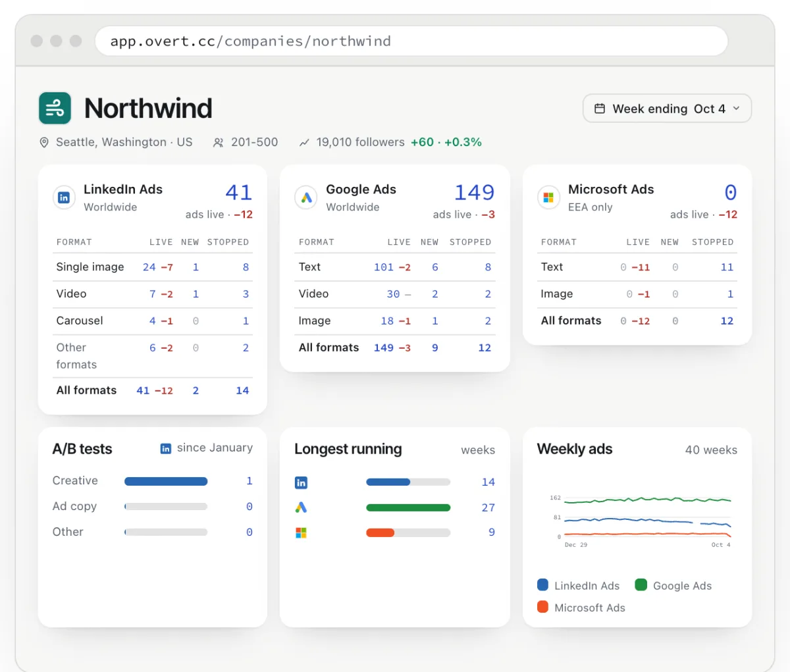Click the 41 ads live count
This screenshot has height=672, width=790.
tap(239, 192)
